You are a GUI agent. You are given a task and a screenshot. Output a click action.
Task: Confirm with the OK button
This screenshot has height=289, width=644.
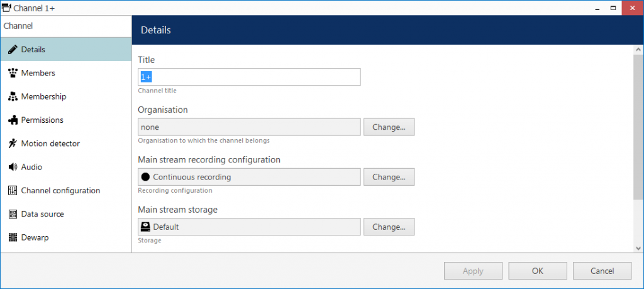click(x=538, y=271)
